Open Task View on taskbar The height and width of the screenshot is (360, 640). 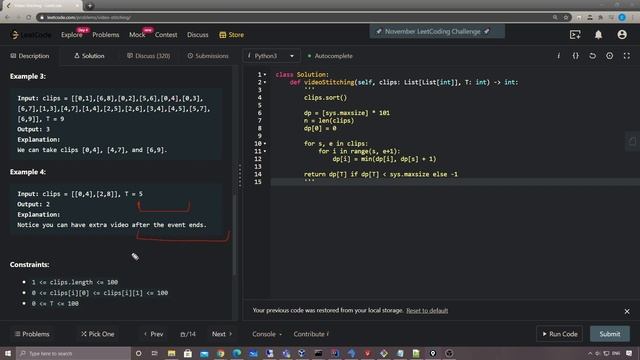pyautogui.click(x=155, y=353)
